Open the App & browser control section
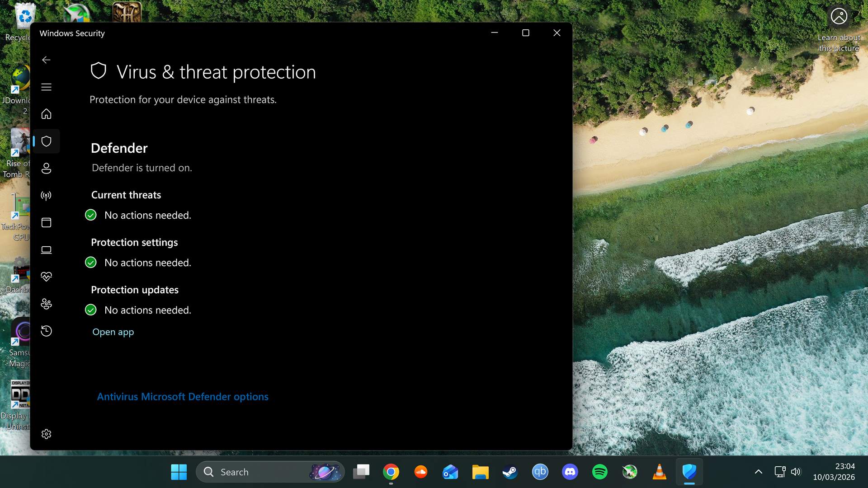868x488 pixels. click(46, 222)
